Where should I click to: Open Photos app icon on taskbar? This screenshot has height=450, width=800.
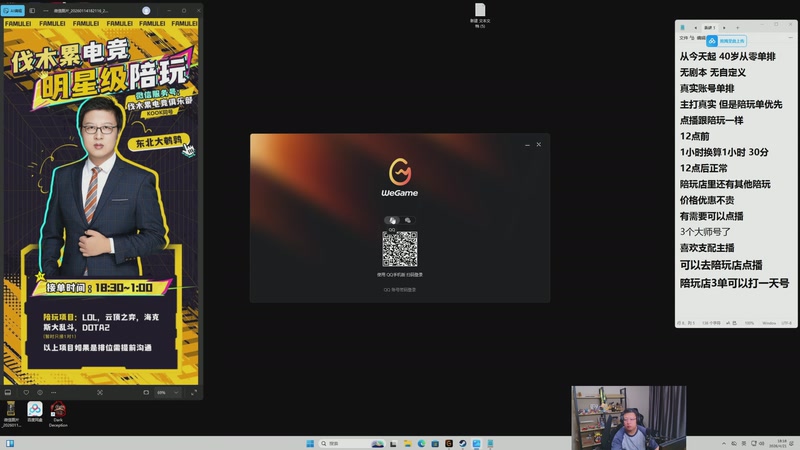[x=477, y=443]
